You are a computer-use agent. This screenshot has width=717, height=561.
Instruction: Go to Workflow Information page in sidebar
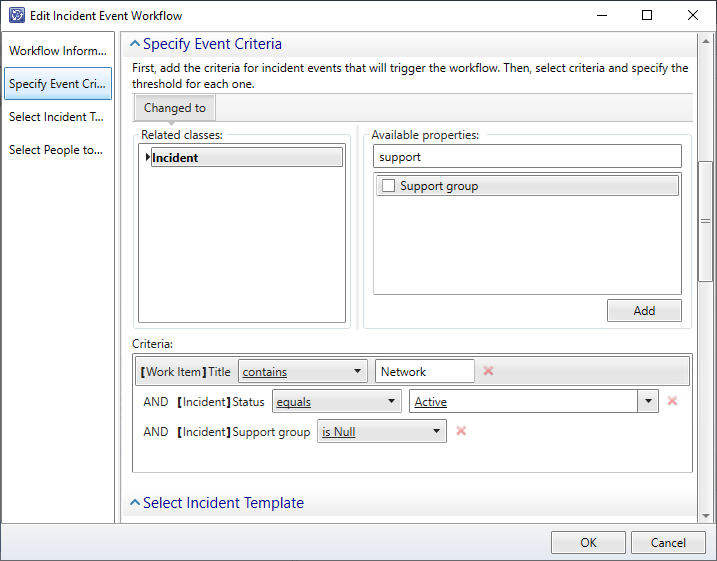pos(57,51)
